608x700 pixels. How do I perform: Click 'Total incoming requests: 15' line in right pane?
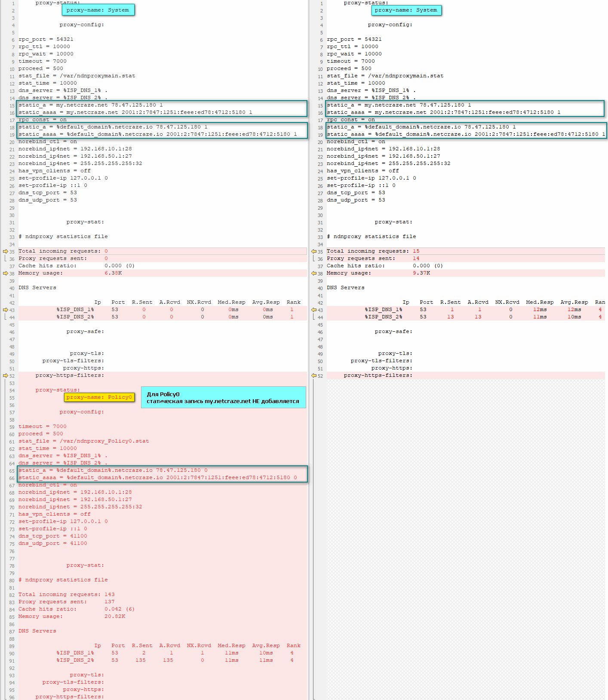coord(373,251)
